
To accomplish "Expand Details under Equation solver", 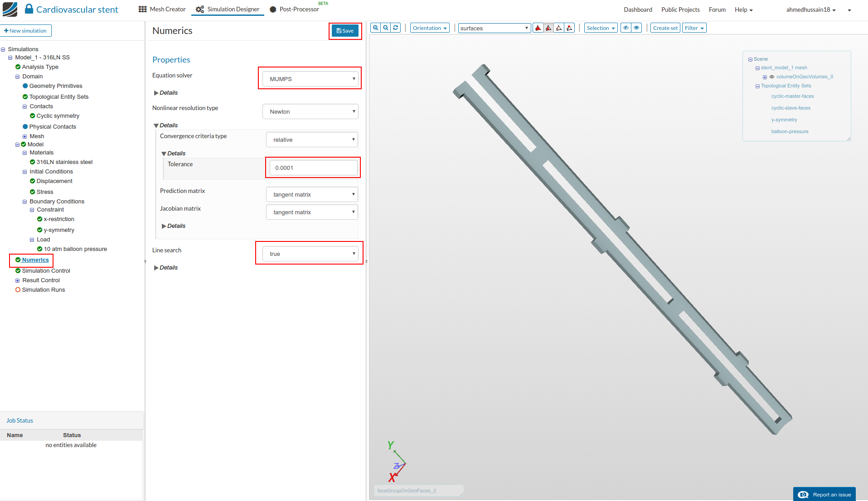I will (x=166, y=93).
